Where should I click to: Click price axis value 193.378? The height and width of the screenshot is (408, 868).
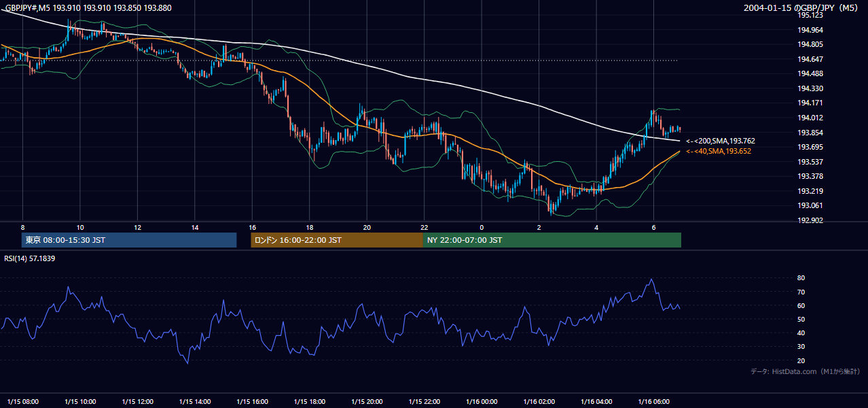(x=810, y=176)
